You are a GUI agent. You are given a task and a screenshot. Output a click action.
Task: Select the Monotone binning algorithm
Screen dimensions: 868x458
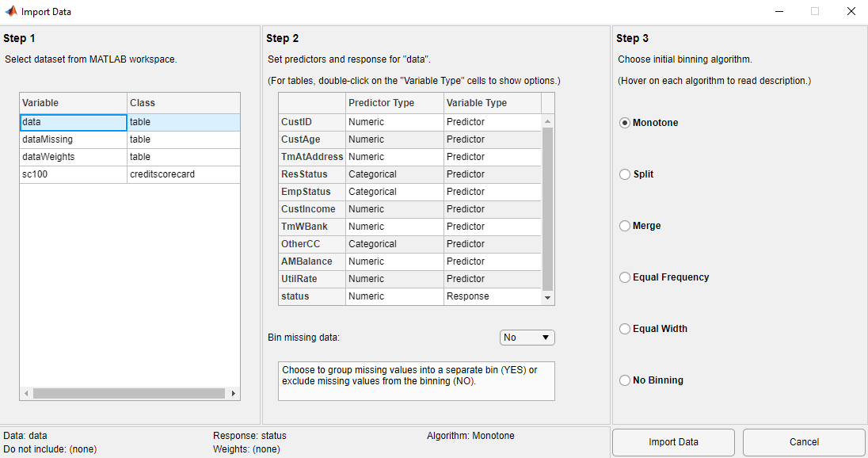[625, 123]
